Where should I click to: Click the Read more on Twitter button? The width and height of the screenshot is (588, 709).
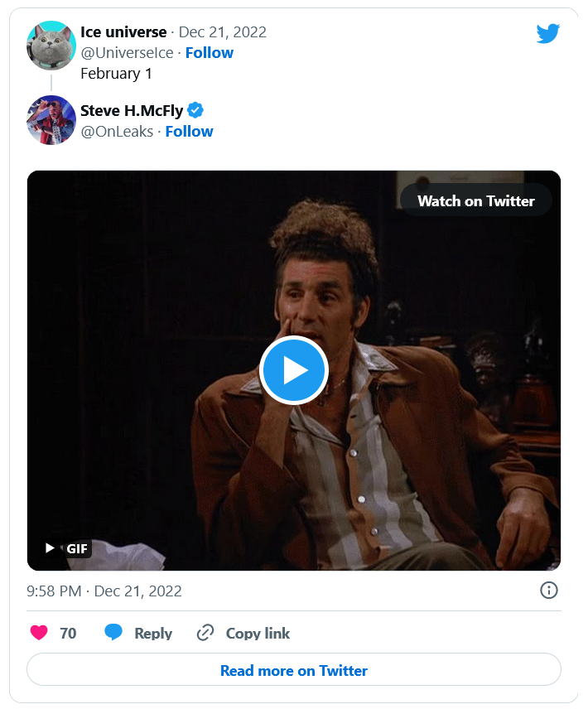click(294, 670)
